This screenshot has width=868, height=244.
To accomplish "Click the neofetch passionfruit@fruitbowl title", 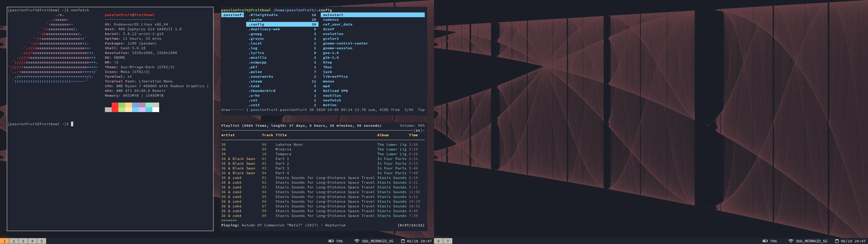I will tap(130, 15).
